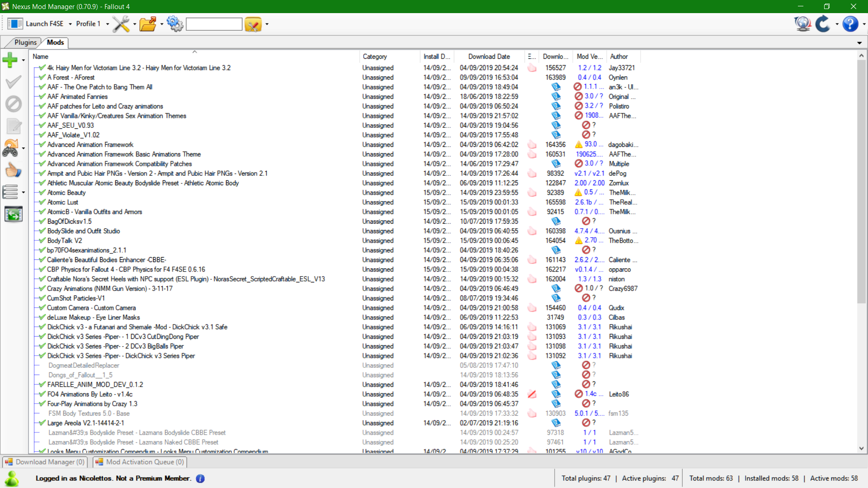Toggle checkmark for 4k Hairy Men for Victoriam Line
This screenshot has height=488, width=868.
coord(42,68)
